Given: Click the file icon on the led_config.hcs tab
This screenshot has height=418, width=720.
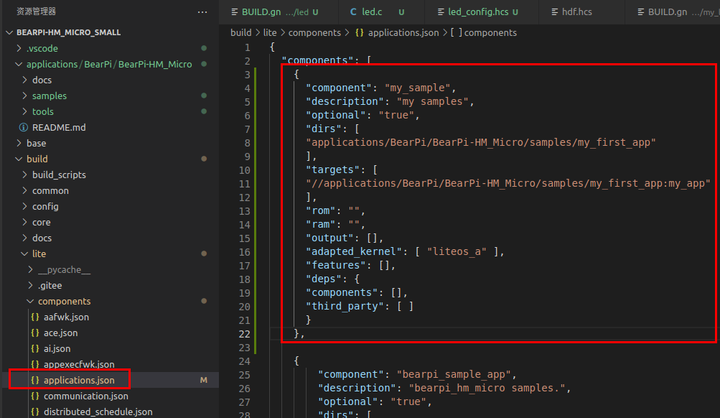Looking at the screenshot, I should (441, 12).
